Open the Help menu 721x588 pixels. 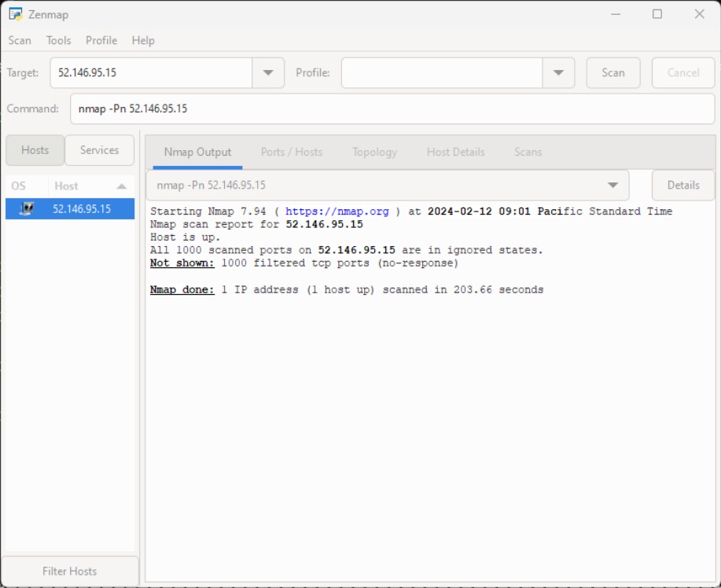click(x=143, y=40)
